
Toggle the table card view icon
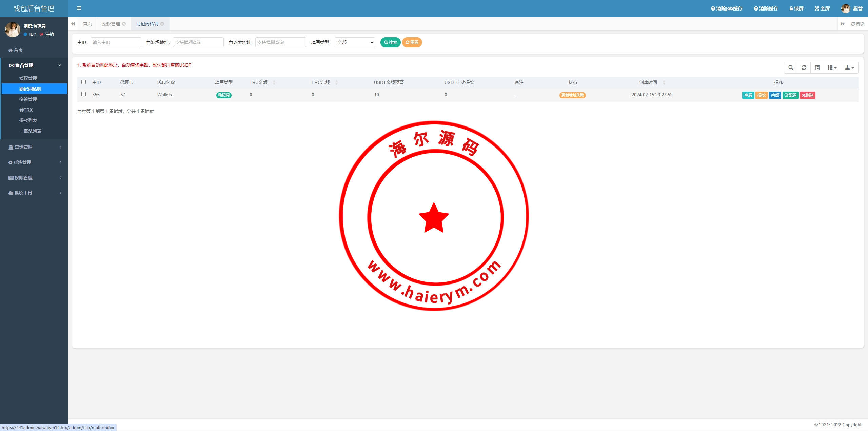pyautogui.click(x=817, y=68)
